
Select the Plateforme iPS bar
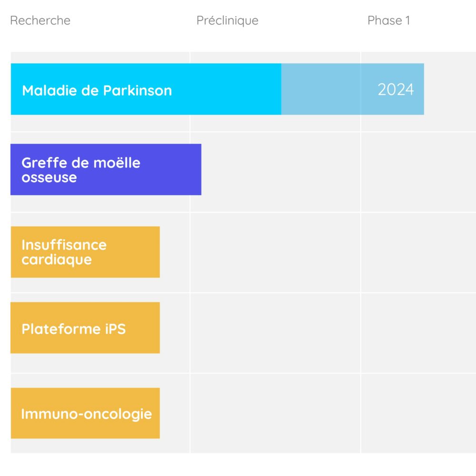85,327
